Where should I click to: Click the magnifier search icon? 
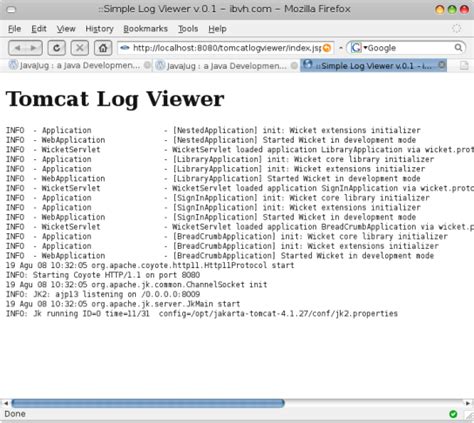tap(459, 48)
